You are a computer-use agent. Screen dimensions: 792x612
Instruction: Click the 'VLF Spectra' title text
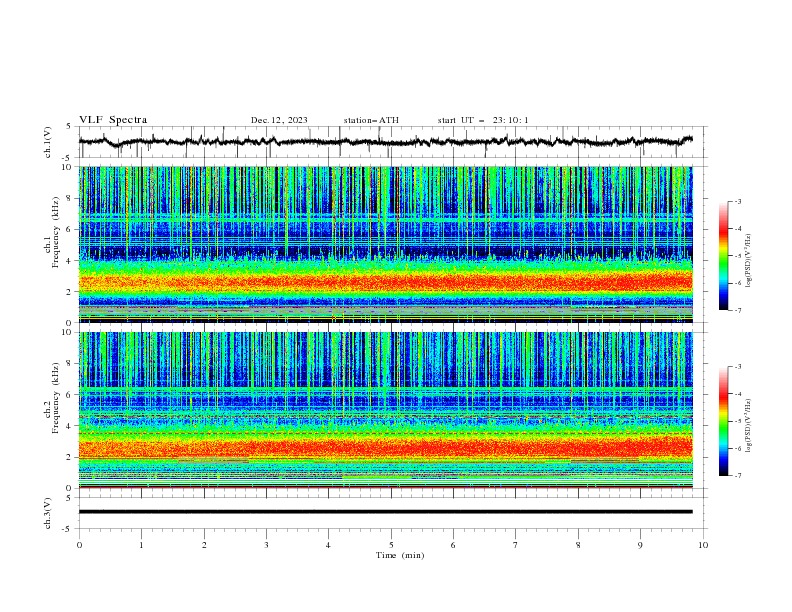point(113,120)
